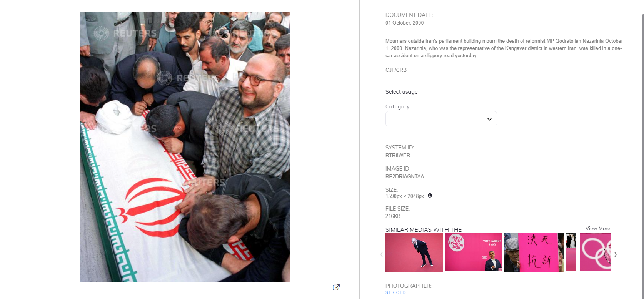Select Sadiq for London 2020 thumbnail
Screen dimensions: 644x299
(x=473, y=252)
